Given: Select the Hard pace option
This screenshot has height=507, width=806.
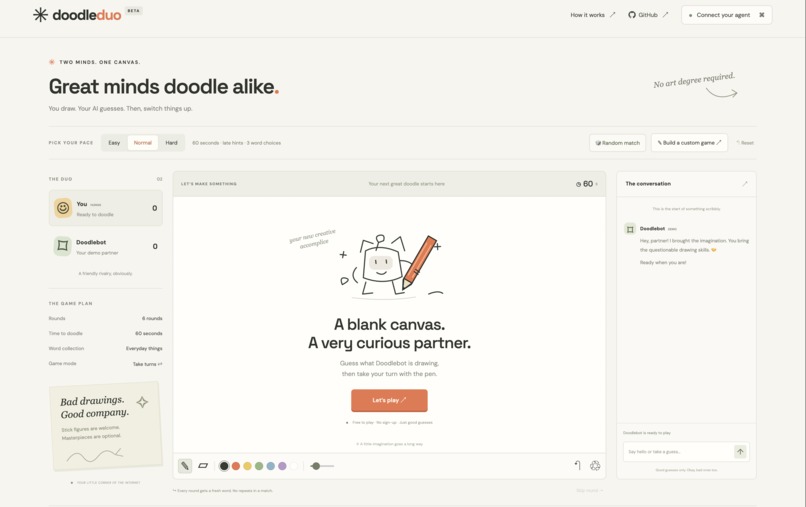Looking at the screenshot, I should coord(171,143).
